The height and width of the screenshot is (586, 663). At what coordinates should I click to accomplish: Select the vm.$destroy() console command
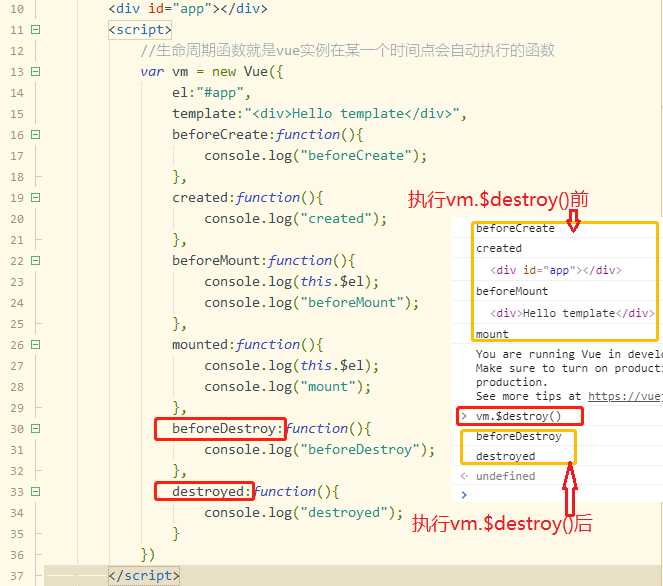tap(518, 416)
